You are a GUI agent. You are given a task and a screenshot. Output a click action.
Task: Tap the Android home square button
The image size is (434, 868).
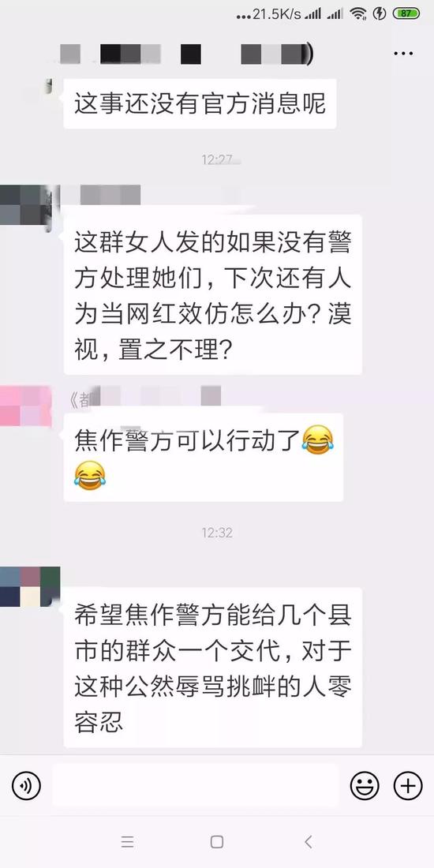pyautogui.click(x=217, y=842)
